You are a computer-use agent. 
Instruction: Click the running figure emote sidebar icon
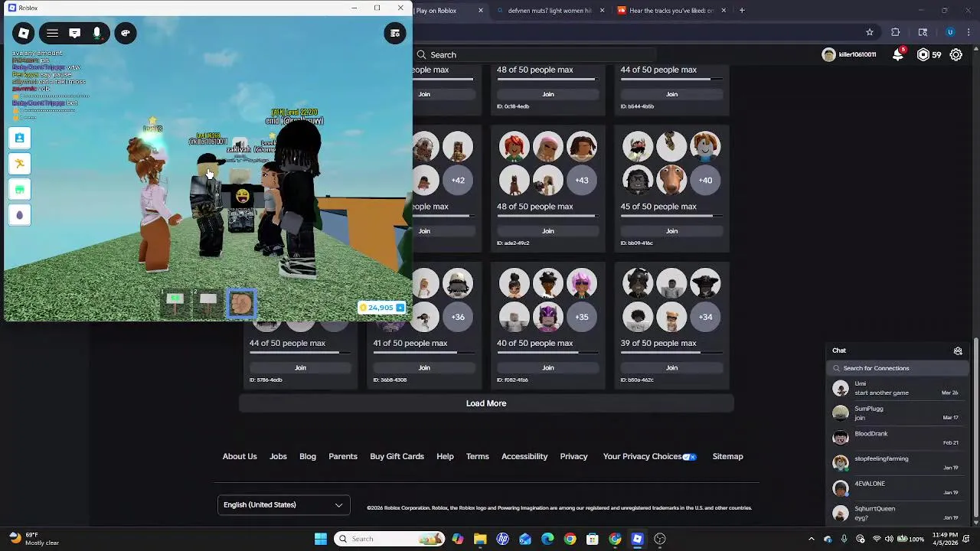pos(20,163)
